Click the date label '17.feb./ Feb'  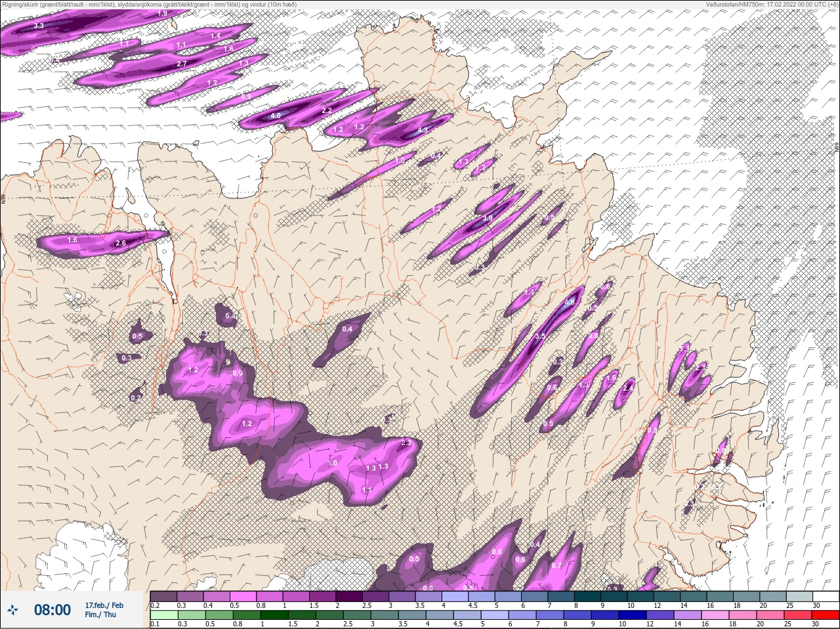tap(104, 605)
